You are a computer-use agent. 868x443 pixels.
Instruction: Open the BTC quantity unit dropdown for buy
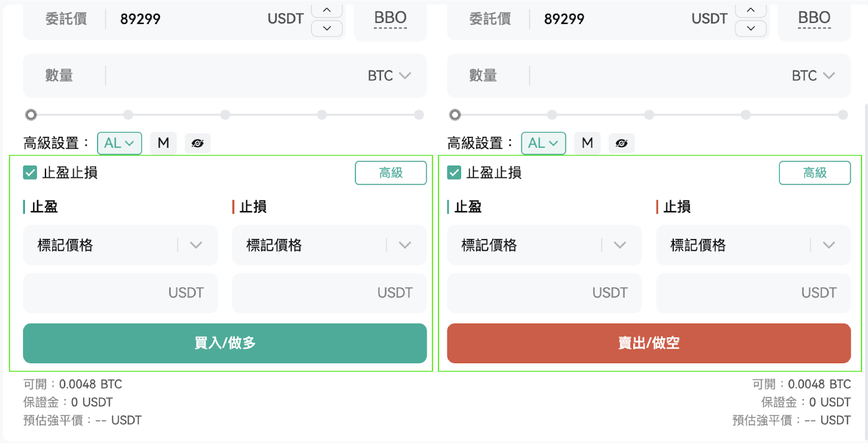(x=389, y=76)
